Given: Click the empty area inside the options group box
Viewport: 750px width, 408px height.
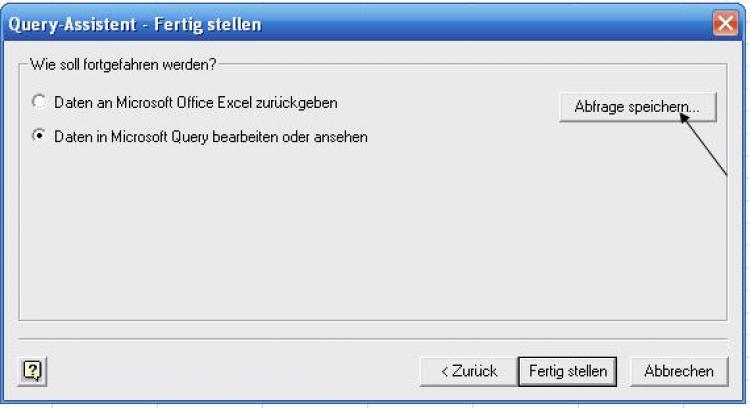Looking at the screenshot, I should coord(300,240).
